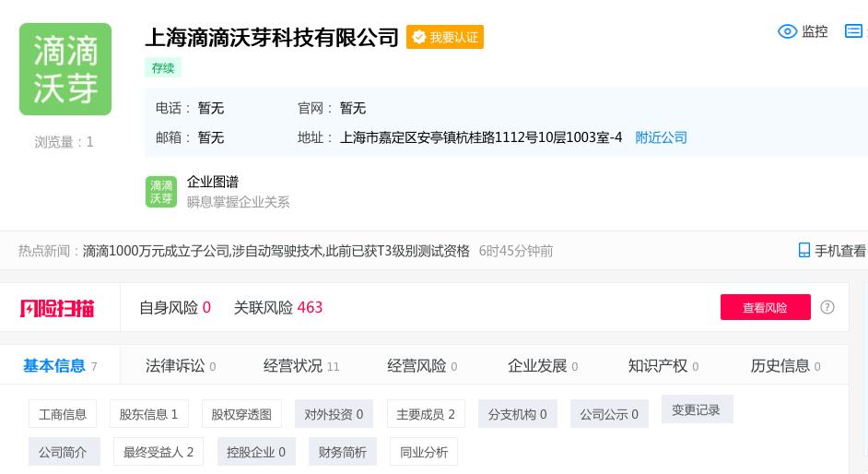Select the 财务简析 button
The width and height of the screenshot is (868, 474).
(343, 451)
